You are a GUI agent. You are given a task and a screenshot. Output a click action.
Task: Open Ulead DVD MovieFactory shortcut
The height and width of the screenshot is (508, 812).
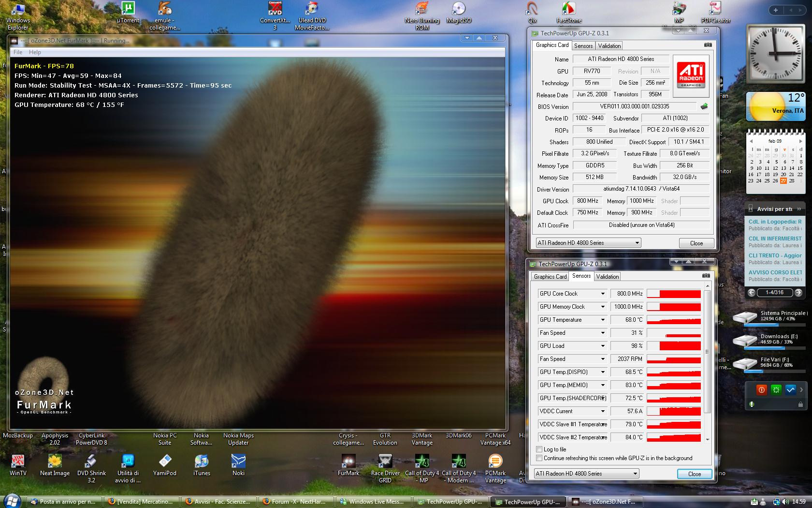[x=312, y=15]
